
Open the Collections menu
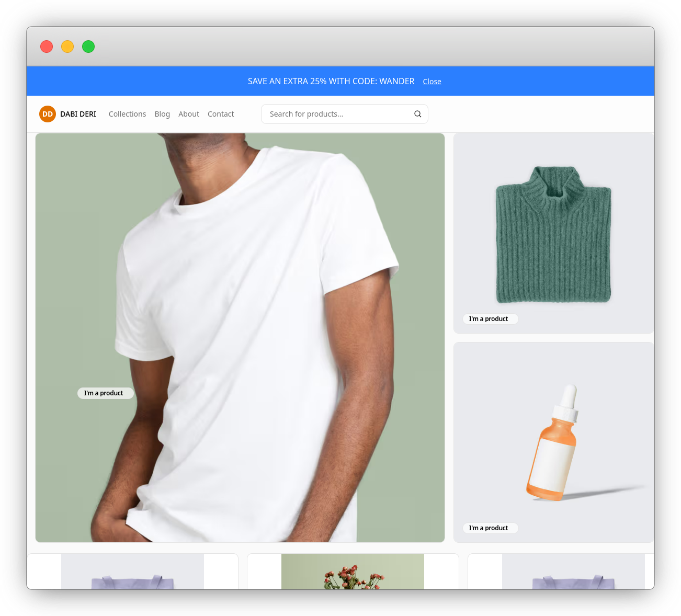(127, 113)
